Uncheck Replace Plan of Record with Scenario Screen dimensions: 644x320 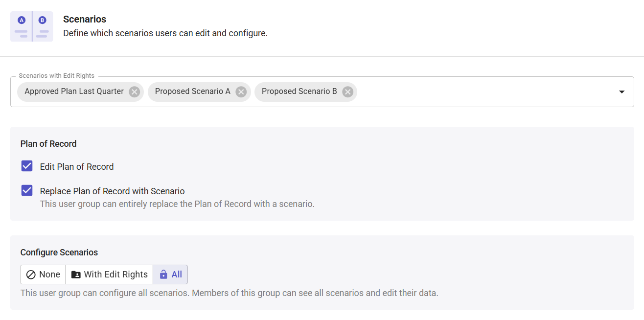click(x=27, y=191)
